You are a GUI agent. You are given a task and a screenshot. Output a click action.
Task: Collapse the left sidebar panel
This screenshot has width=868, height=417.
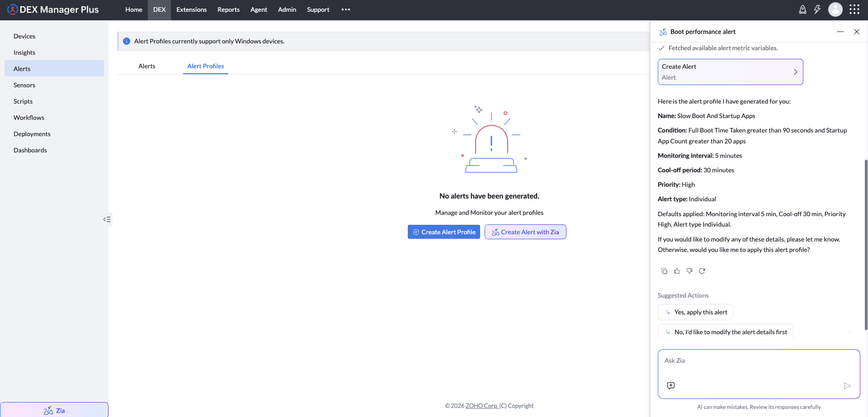(x=107, y=219)
